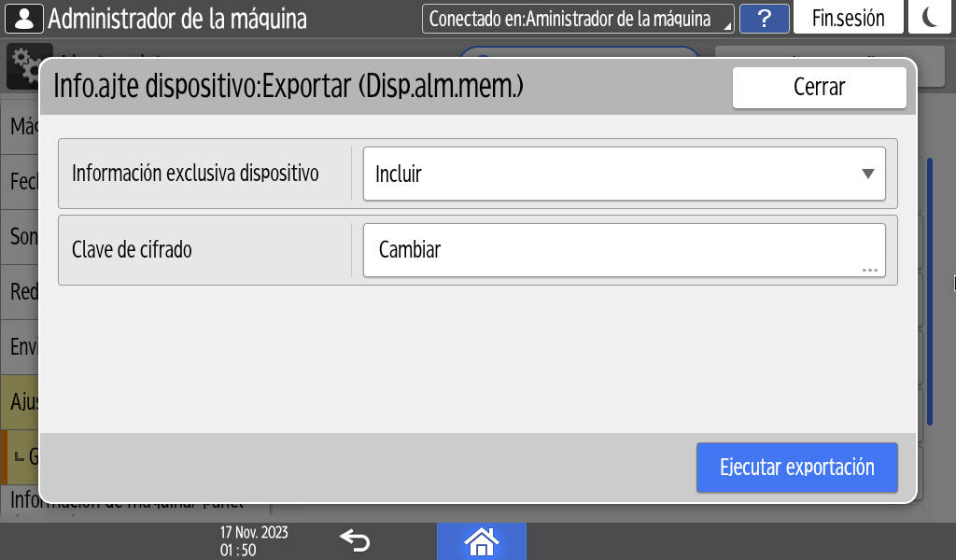Tap the moon energy saver icon

[931, 19]
